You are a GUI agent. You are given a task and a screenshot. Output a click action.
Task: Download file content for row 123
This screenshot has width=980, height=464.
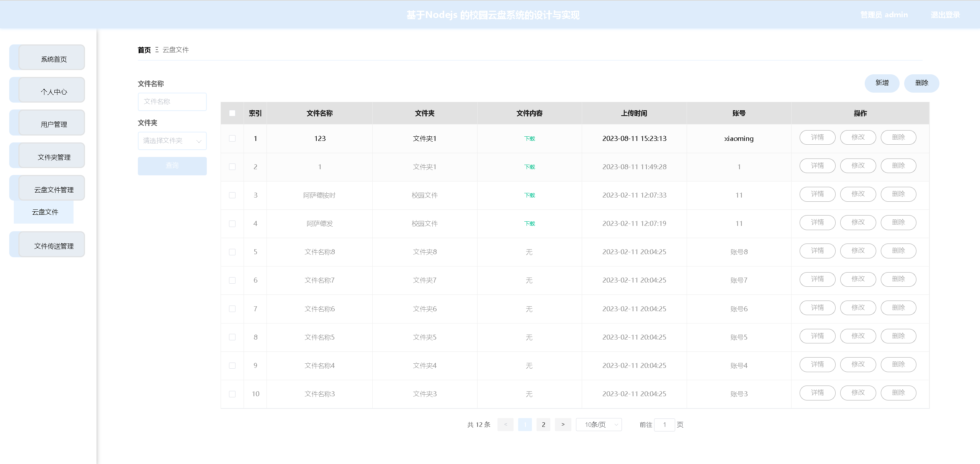pyautogui.click(x=529, y=139)
